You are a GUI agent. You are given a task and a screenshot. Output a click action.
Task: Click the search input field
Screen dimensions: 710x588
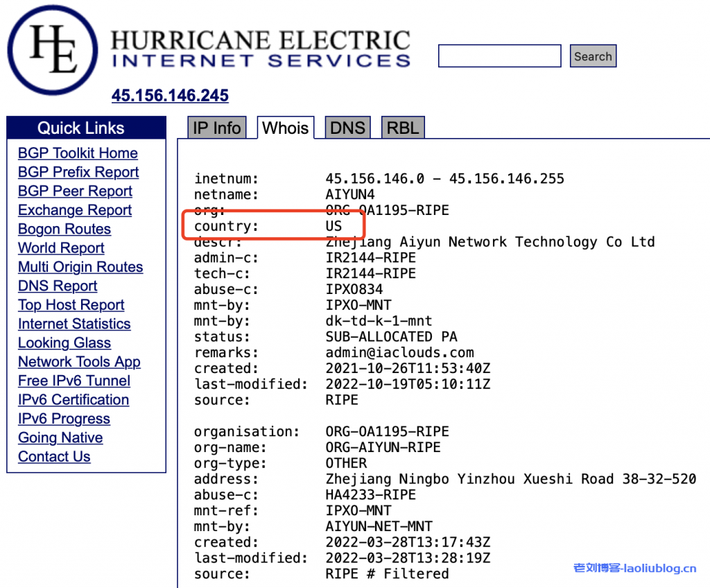pyautogui.click(x=499, y=56)
